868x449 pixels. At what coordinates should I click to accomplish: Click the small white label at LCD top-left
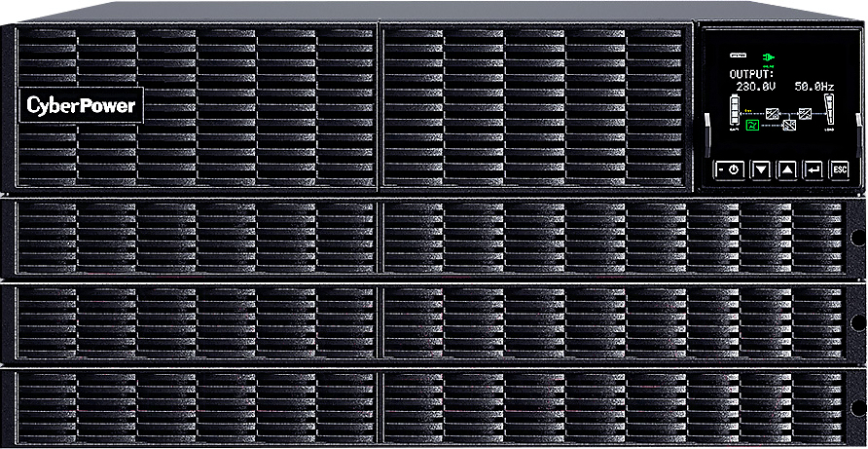click(x=737, y=56)
